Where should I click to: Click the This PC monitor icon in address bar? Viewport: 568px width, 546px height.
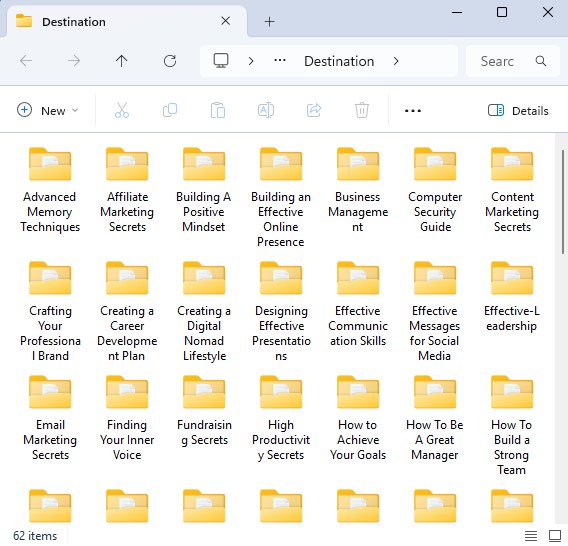221,61
